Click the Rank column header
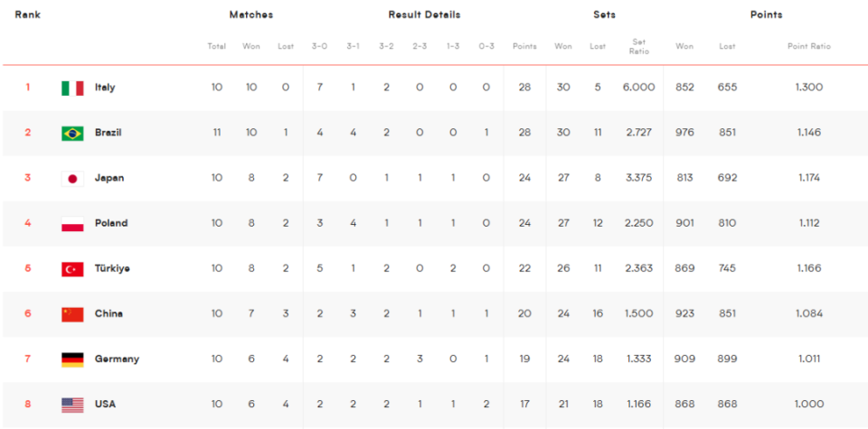 (28, 15)
